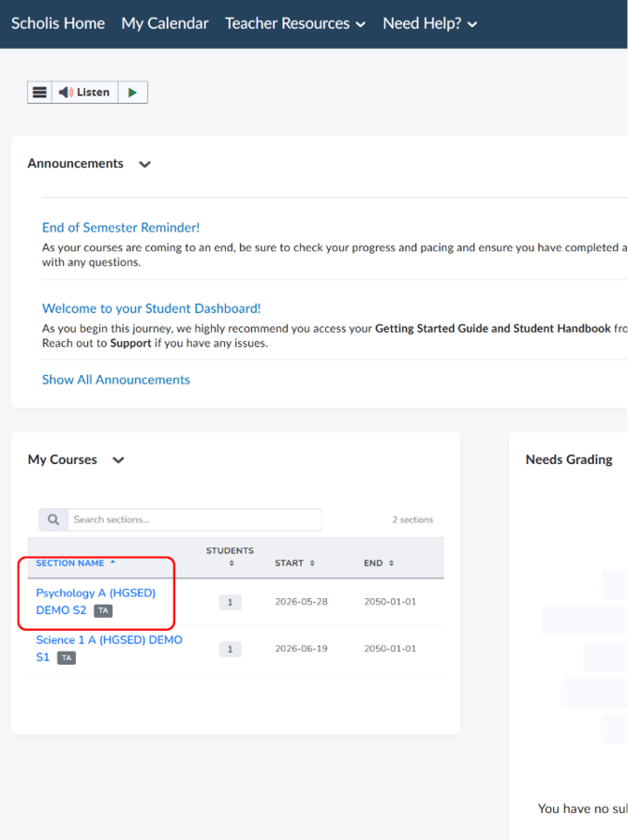Open the End of Semester Reminder announcement
628x840 pixels.
121,228
